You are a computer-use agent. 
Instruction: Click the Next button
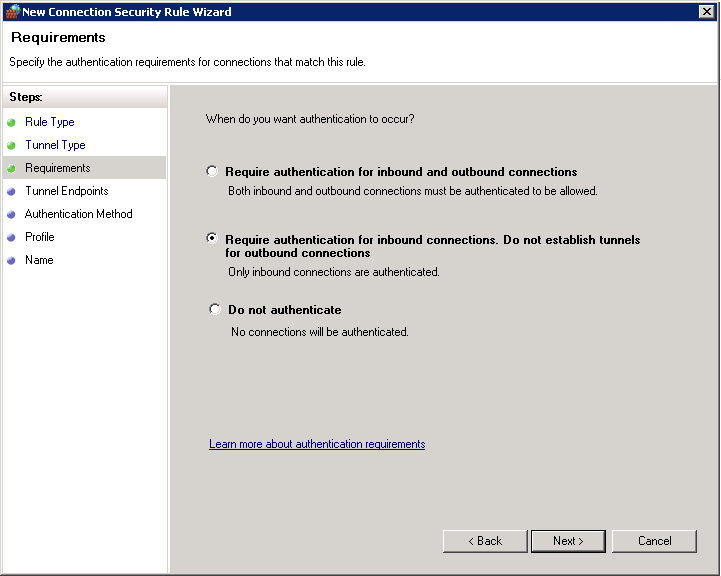(x=568, y=541)
